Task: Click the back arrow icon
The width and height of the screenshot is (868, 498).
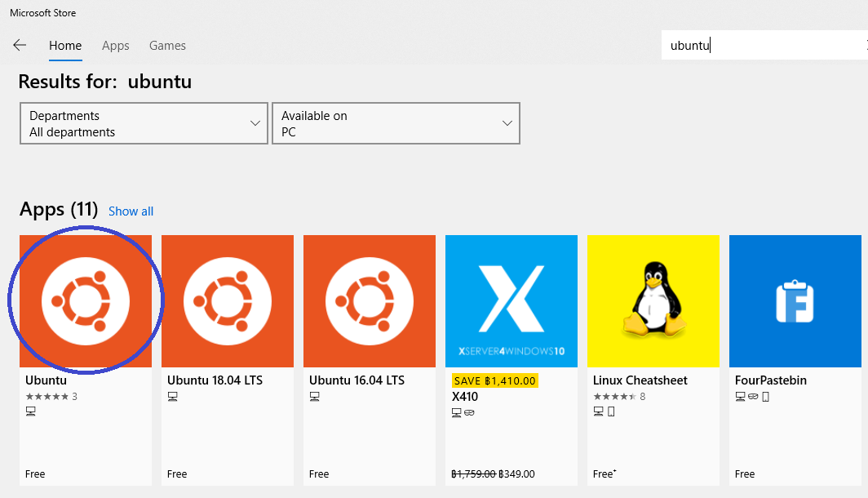Action: coord(20,46)
